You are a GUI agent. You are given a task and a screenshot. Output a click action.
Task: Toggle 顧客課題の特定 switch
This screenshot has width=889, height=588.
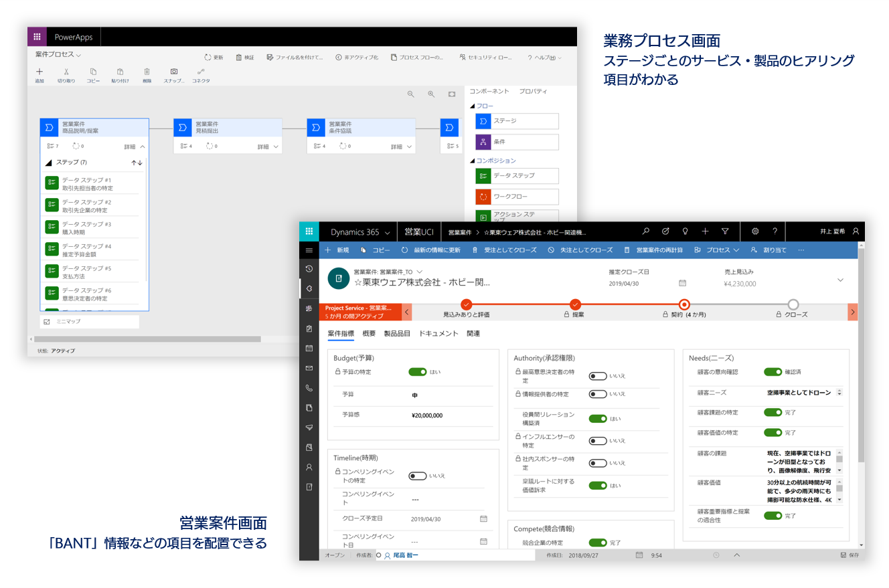click(773, 413)
